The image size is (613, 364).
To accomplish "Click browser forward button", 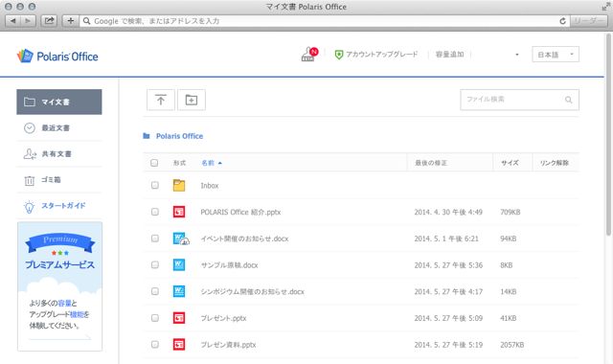I will click(28, 21).
